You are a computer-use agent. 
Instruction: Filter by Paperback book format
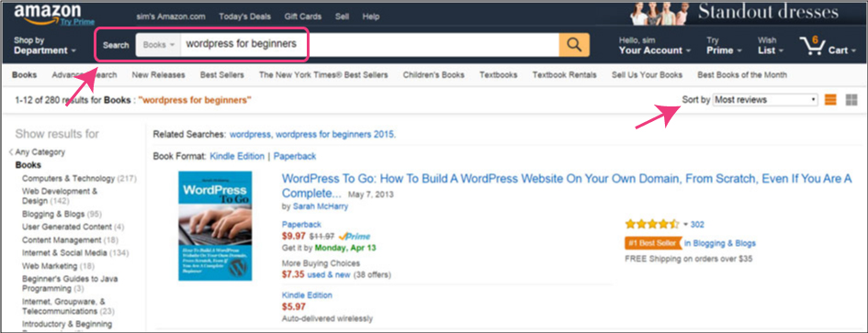295,157
